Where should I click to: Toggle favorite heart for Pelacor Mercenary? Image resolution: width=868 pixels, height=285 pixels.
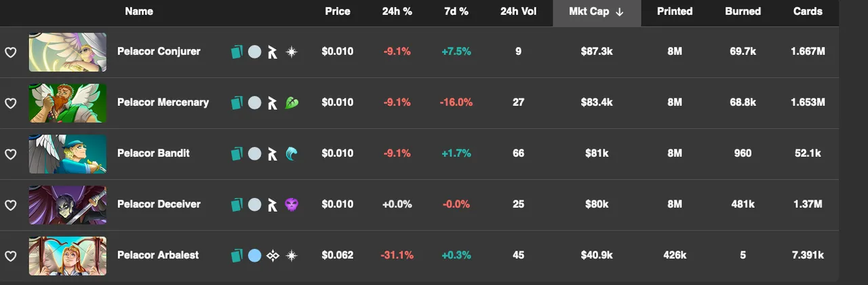[11, 103]
